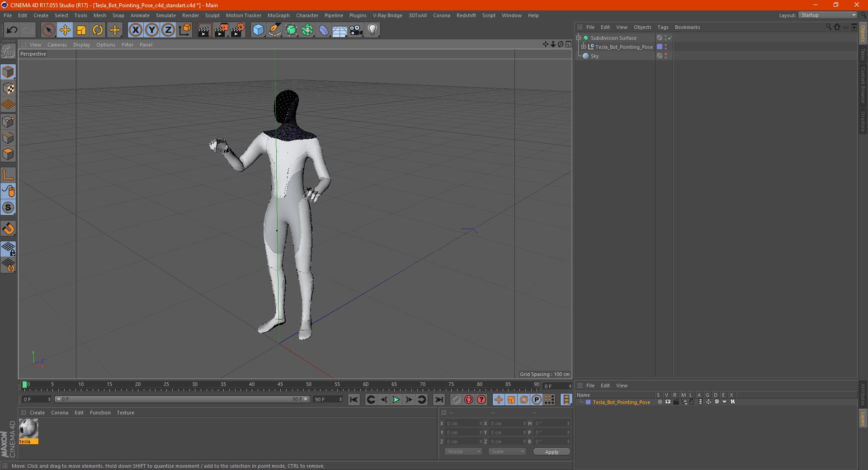Open material manager Texture menu
868x470 pixels.
125,413
